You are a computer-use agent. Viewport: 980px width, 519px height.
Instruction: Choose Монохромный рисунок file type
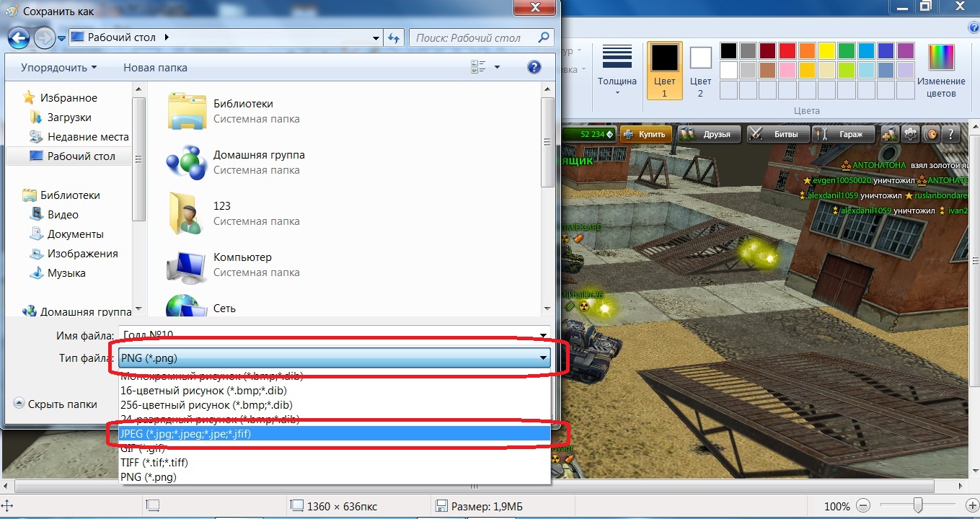point(335,376)
